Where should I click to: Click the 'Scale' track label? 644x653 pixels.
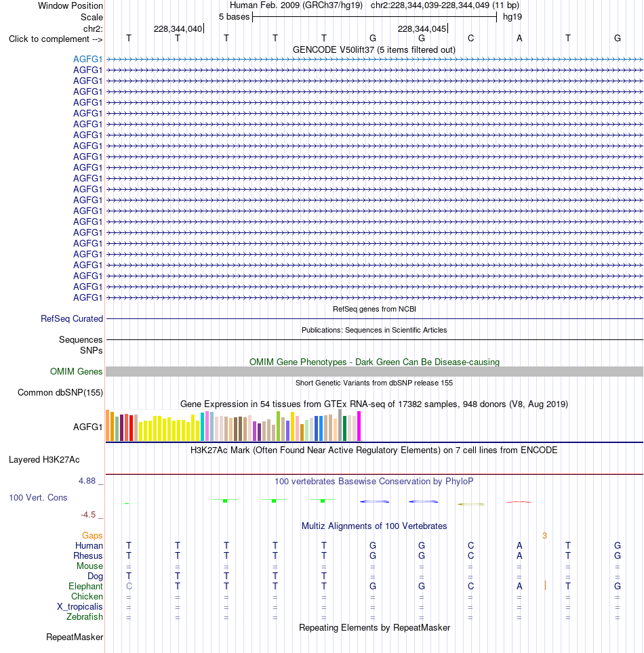tap(92, 17)
